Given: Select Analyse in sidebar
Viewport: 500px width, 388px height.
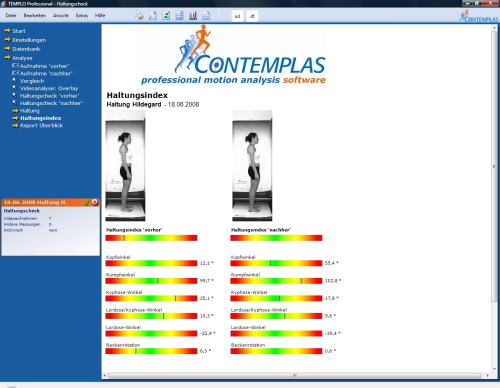Looking at the screenshot, I should (x=22, y=58).
